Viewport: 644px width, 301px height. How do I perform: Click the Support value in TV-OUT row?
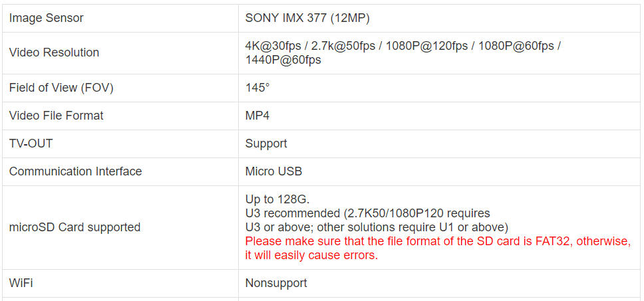[266, 144]
